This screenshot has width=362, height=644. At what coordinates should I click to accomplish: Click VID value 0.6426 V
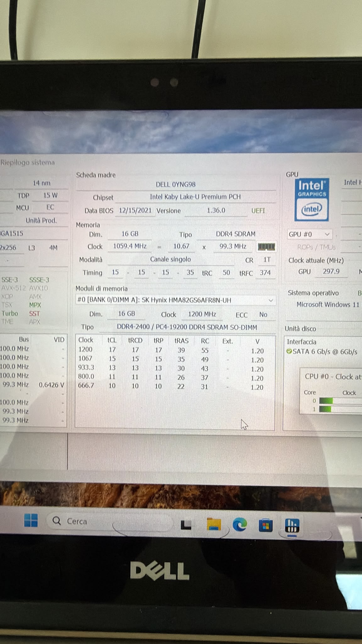(x=52, y=385)
